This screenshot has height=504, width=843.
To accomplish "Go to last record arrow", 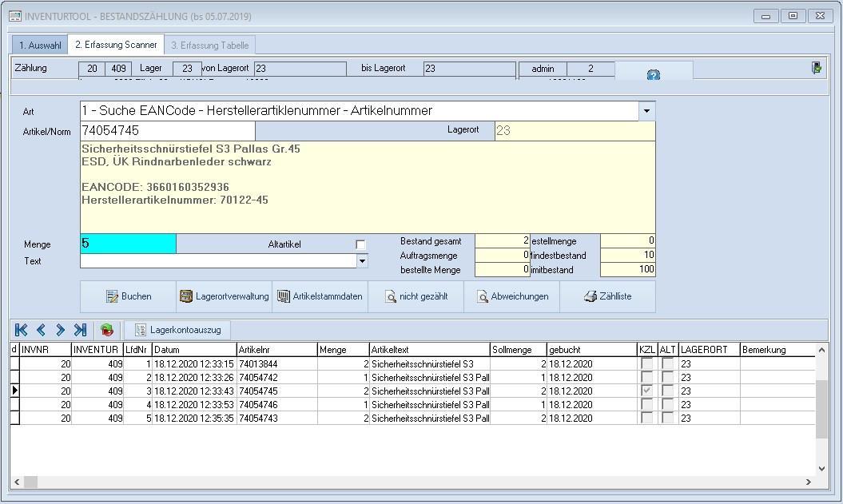I will pos(80,329).
